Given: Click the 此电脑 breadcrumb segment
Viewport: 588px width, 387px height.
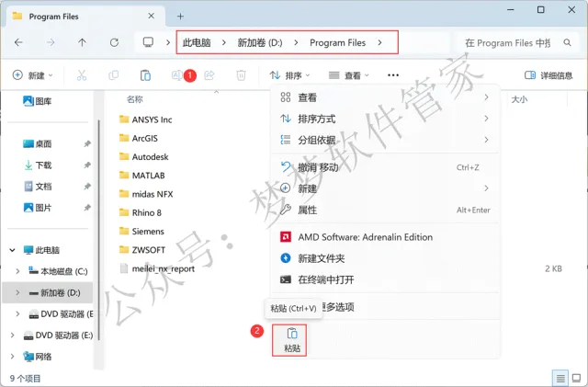Looking at the screenshot, I should [x=197, y=43].
